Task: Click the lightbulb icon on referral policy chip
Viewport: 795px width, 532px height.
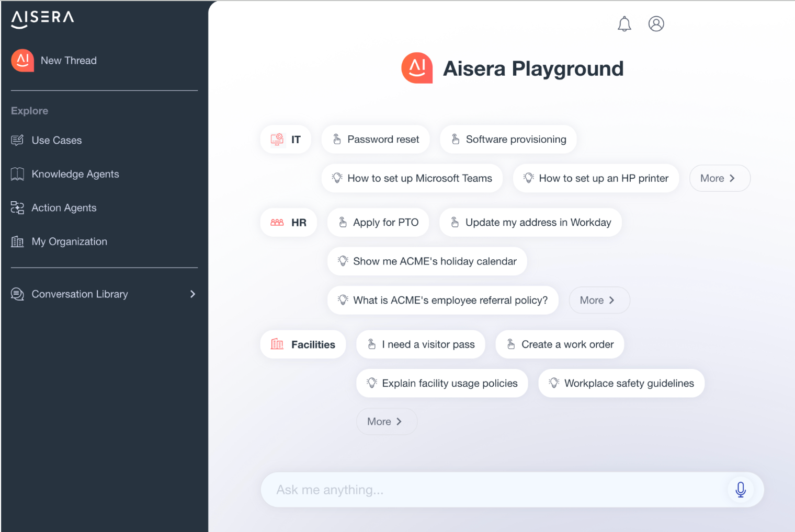Action: point(343,300)
